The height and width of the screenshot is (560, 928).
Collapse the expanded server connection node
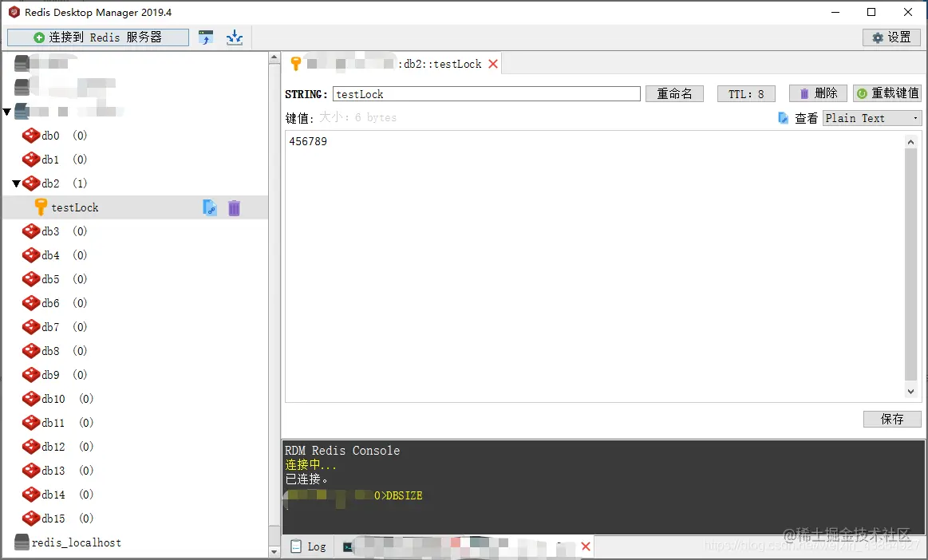click(6, 112)
